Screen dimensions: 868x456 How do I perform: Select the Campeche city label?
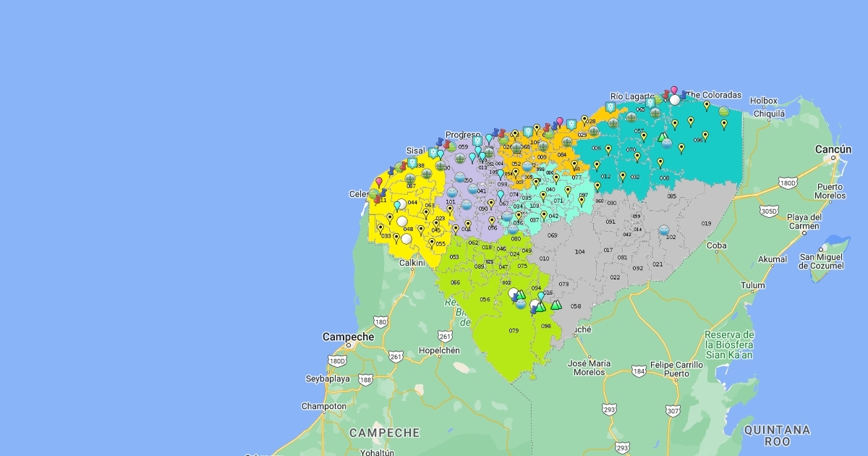point(349,337)
